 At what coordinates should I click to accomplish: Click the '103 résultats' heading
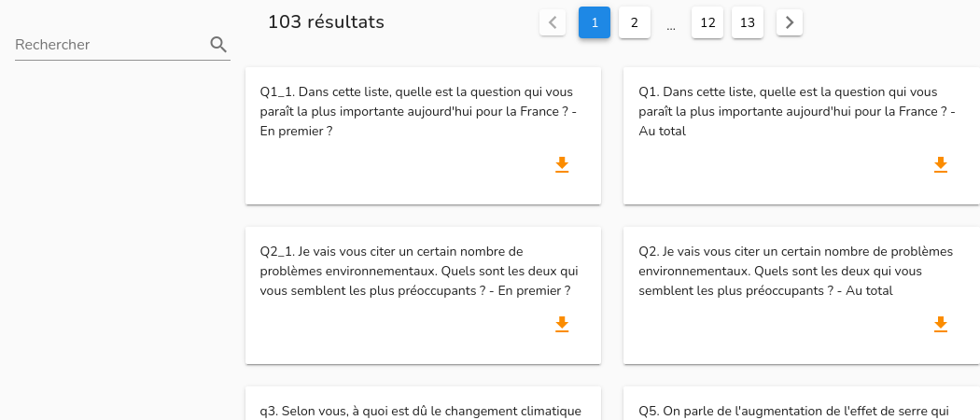pos(327,21)
